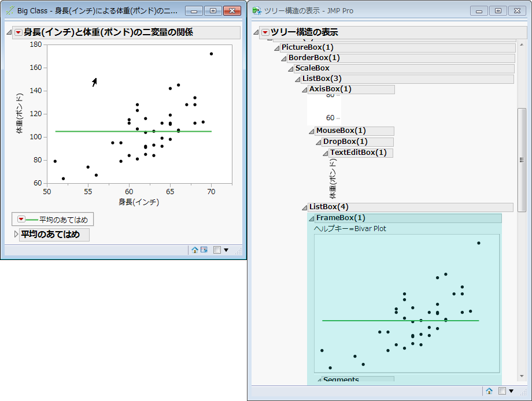Collapse the TextEditBox(1) tree node
Image resolution: width=532 pixels, height=401 pixels.
coord(326,153)
